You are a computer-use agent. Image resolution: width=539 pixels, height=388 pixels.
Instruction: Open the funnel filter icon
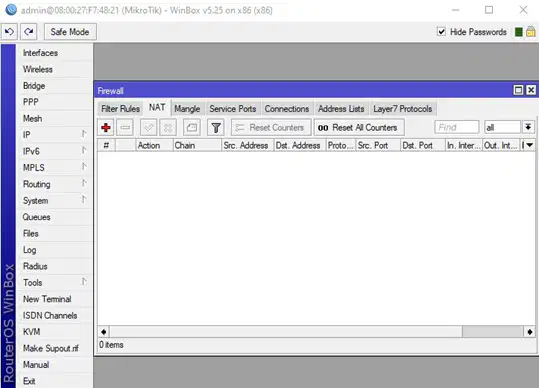216,128
